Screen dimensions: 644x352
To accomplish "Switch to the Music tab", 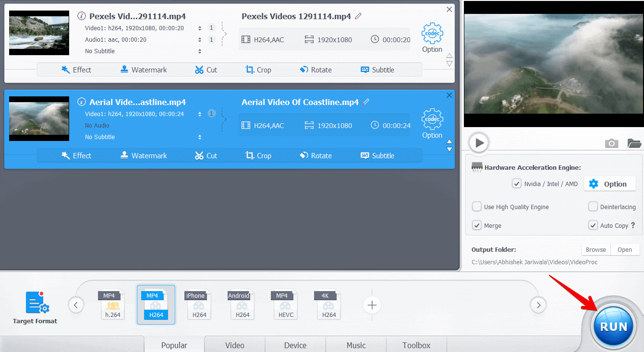I will click(356, 344).
